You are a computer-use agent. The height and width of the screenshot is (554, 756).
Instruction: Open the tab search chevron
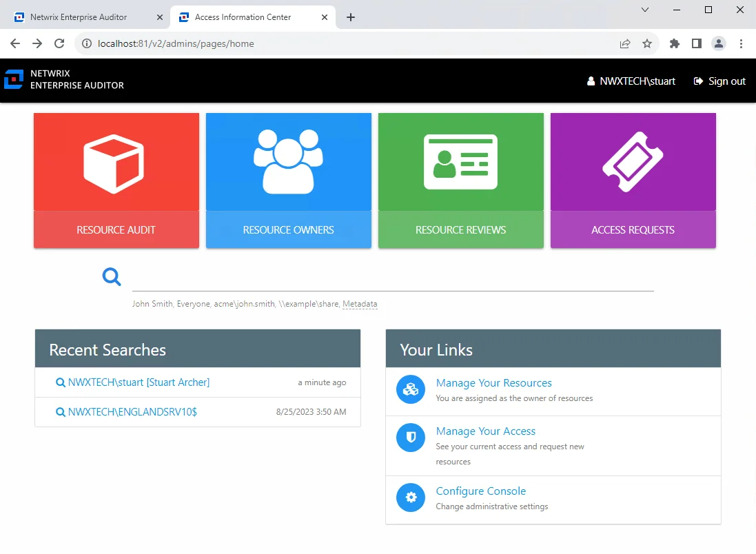click(x=644, y=10)
